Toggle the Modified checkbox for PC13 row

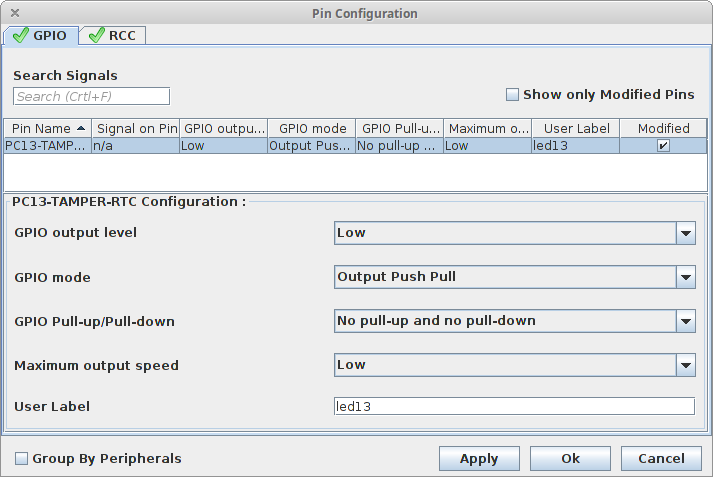[663, 146]
